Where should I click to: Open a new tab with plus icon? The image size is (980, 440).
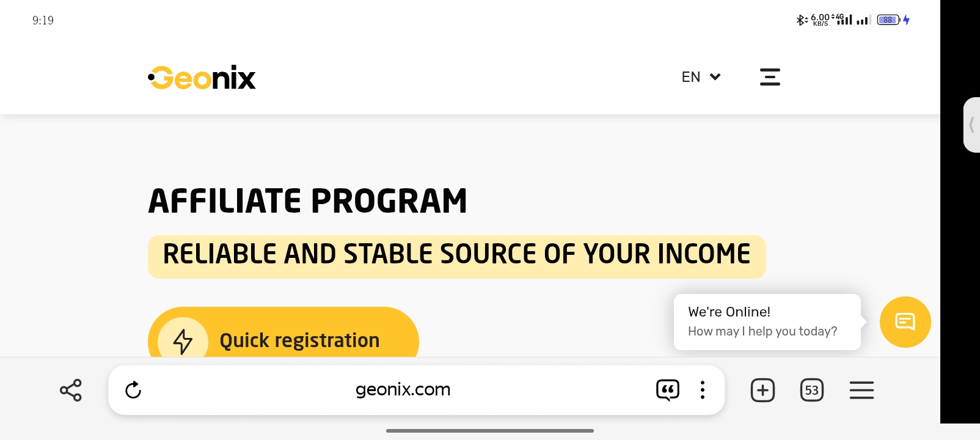click(x=762, y=390)
